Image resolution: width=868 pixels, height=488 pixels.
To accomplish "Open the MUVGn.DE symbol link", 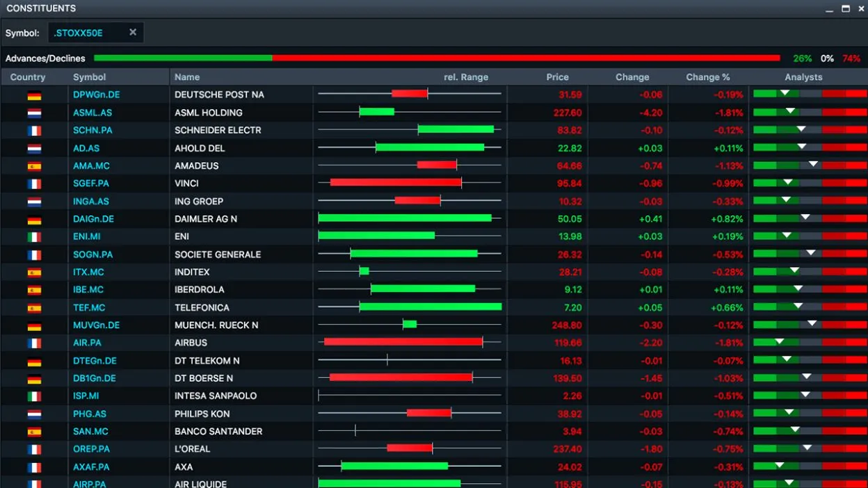I will click(97, 325).
